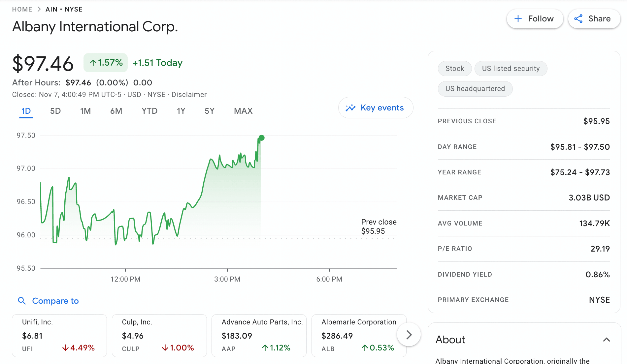Follow Albany International Corp.
This screenshot has height=364, width=627.
click(535, 19)
